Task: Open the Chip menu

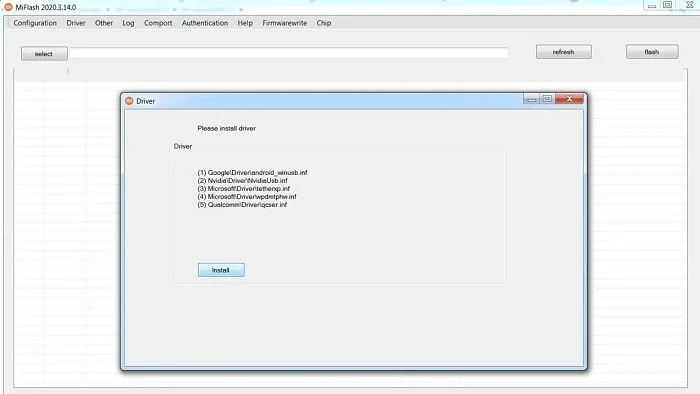Action: (x=324, y=23)
